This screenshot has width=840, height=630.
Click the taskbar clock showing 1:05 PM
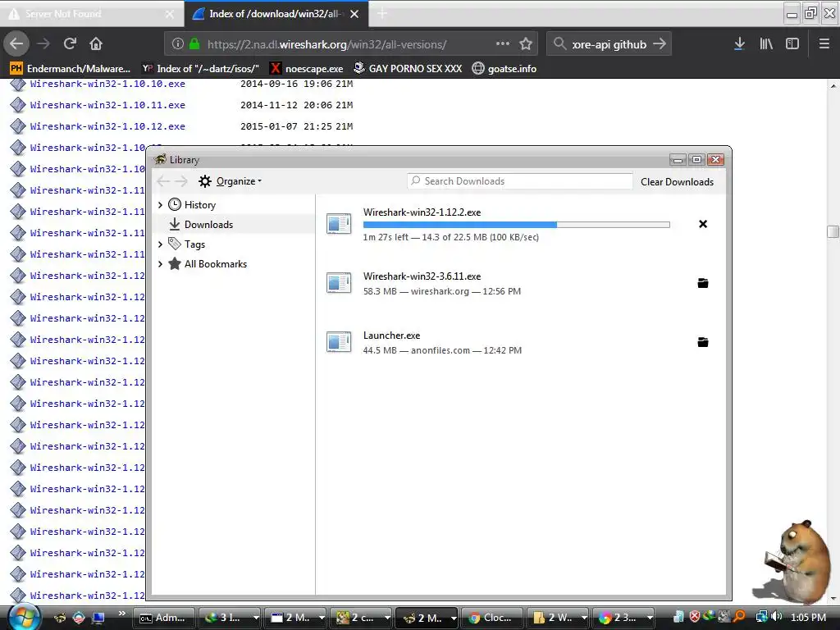[808, 617]
